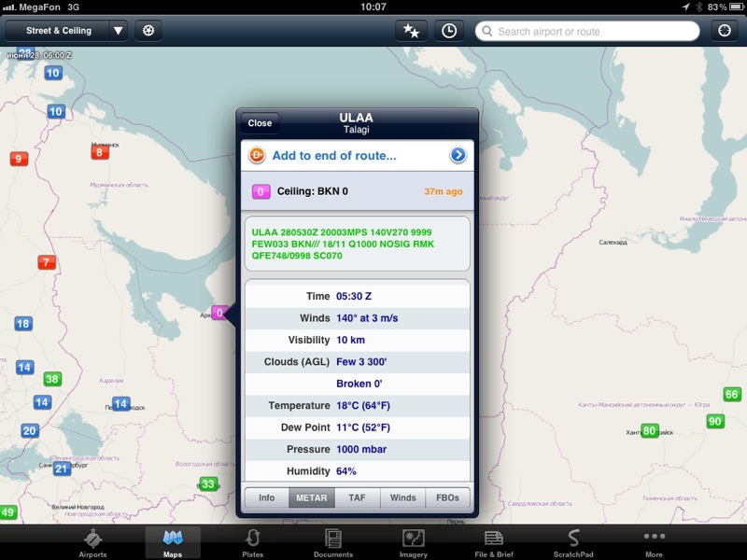Select the green 80 ceiling marker

tap(649, 431)
